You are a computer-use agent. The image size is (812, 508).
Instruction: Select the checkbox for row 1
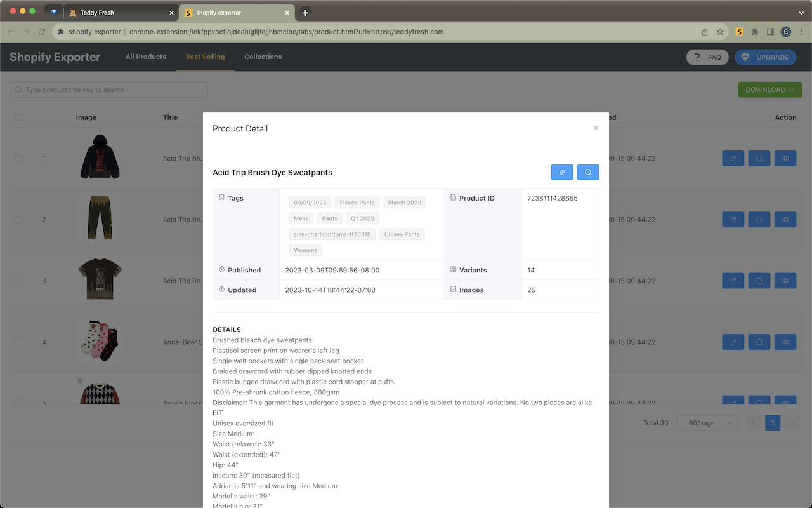click(19, 158)
